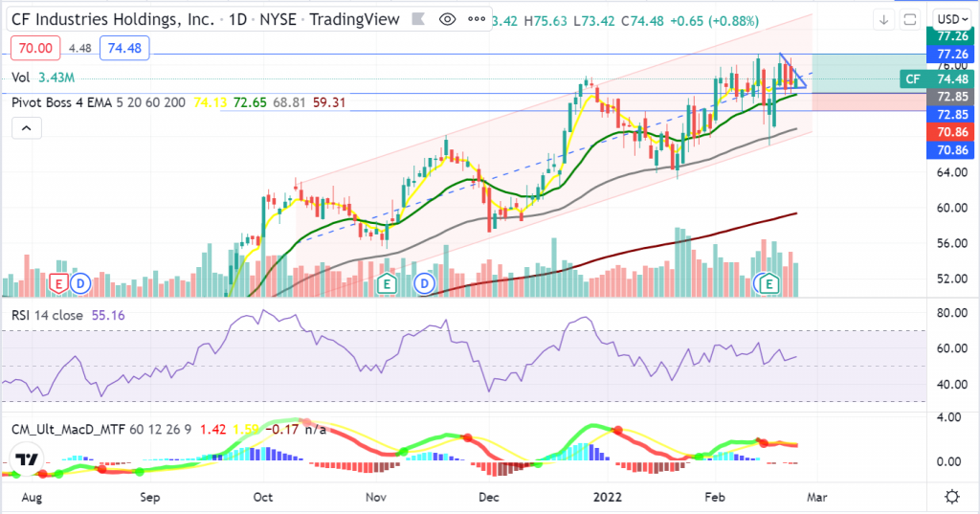
Task: Open the E earnings marker in February
Action: click(769, 284)
